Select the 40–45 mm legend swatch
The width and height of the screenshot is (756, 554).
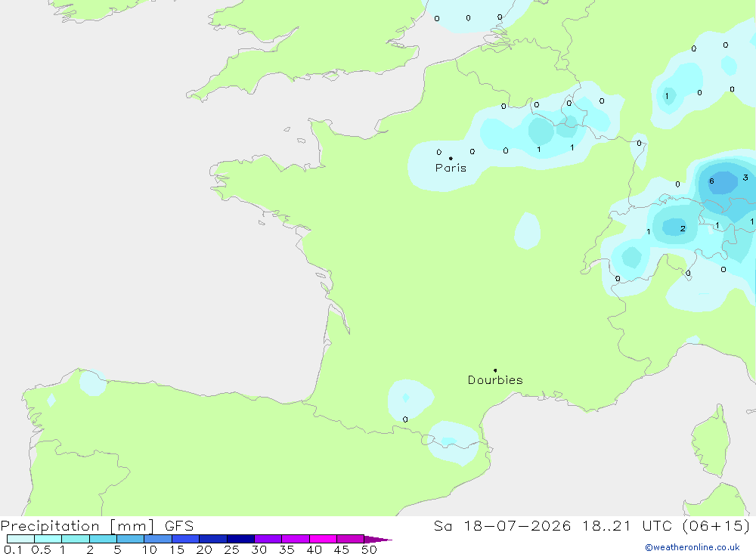click(x=323, y=539)
